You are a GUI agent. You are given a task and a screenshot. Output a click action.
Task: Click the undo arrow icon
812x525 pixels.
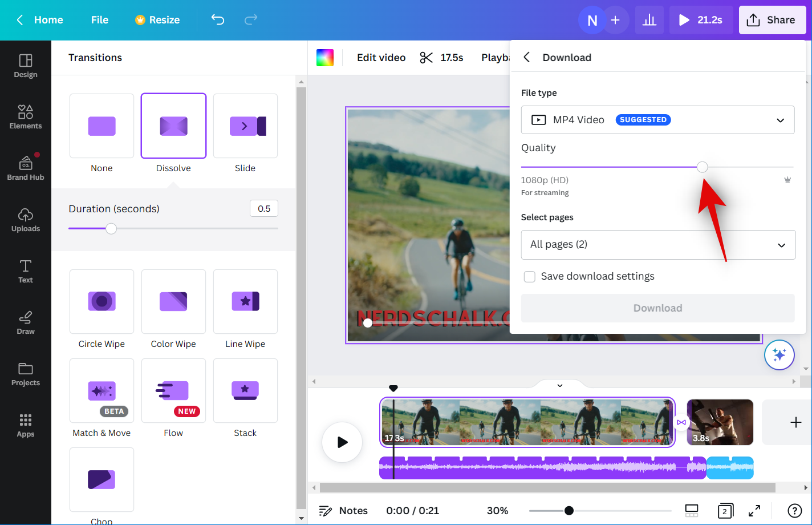218,20
